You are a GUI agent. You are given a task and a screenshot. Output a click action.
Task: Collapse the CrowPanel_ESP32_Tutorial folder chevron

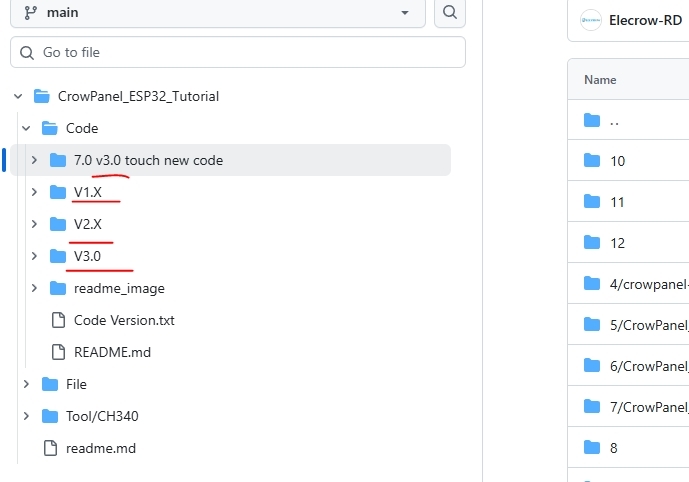[x=18, y=96]
